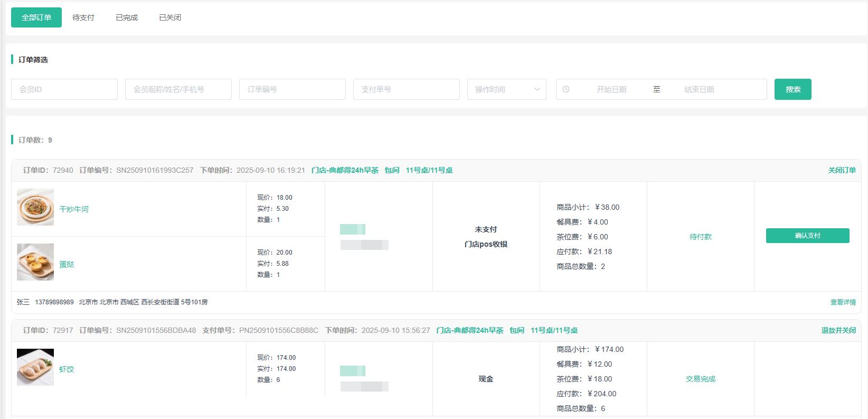This screenshot has width=868, height=419.
Task: Pick the 结束日期 date field
Action: (699, 89)
